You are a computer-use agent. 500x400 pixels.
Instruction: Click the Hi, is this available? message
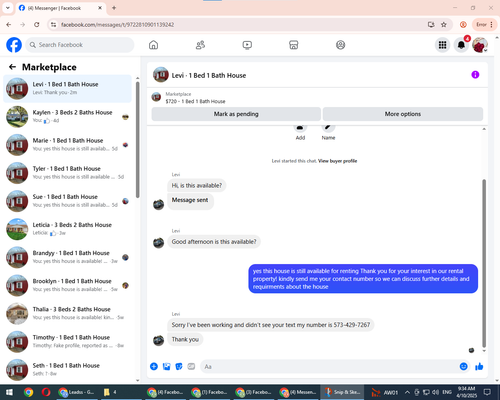(x=197, y=185)
